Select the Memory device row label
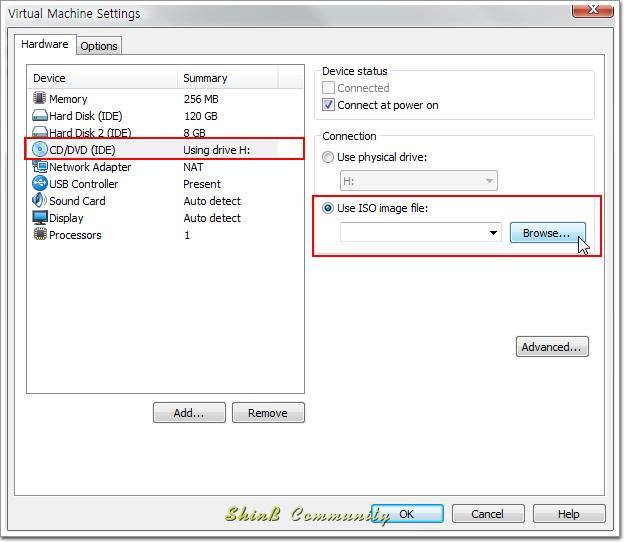624x542 pixels. [x=68, y=99]
